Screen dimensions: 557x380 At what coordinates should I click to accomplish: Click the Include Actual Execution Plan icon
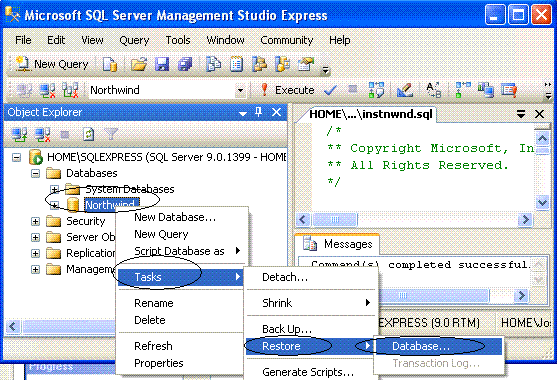point(463,90)
